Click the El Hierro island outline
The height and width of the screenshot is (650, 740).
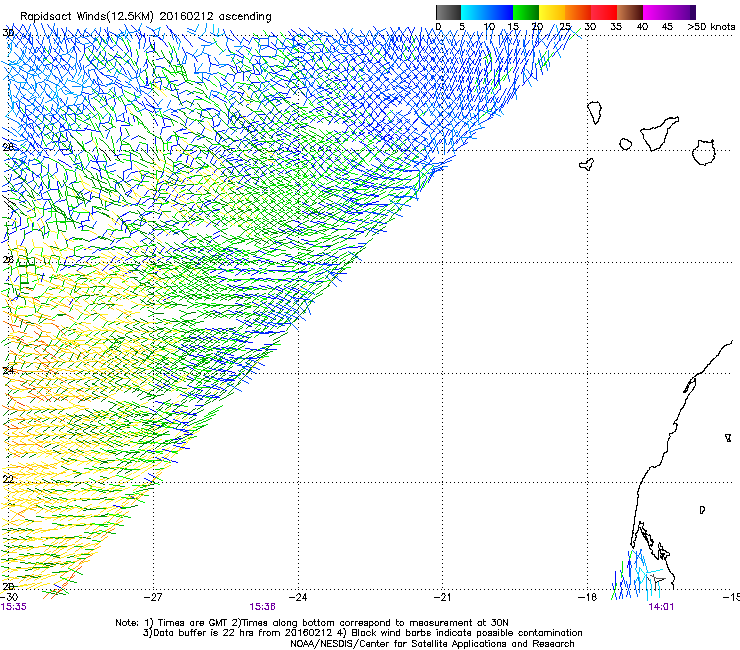(x=587, y=164)
